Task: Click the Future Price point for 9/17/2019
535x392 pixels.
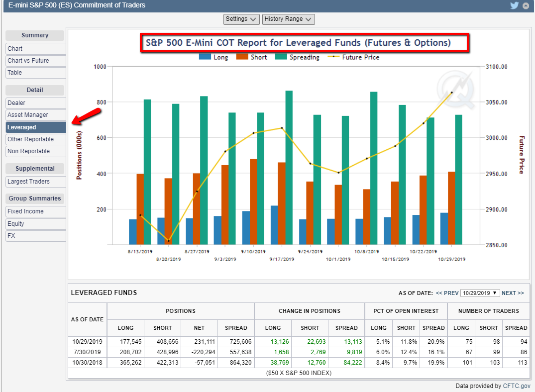Action: 282,128
